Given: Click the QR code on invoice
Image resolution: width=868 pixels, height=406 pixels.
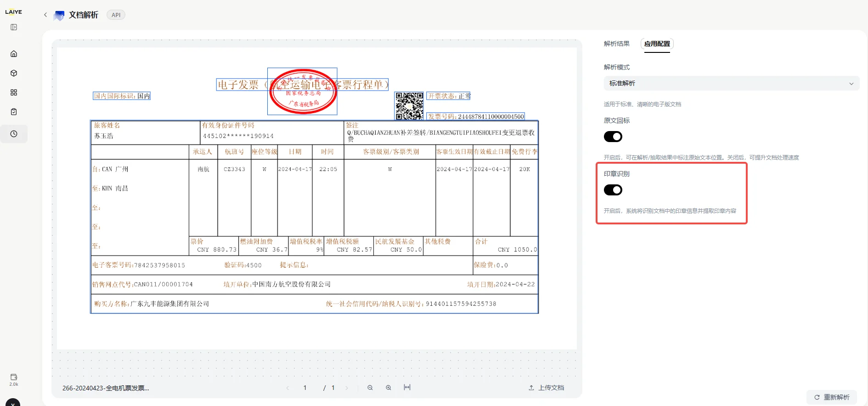Looking at the screenshot, I should click(x=409, y=106).
